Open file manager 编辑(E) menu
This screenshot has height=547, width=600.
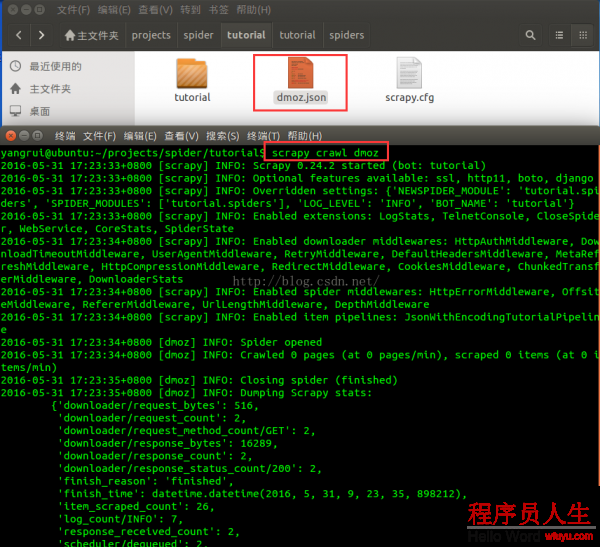click(114, 10)
